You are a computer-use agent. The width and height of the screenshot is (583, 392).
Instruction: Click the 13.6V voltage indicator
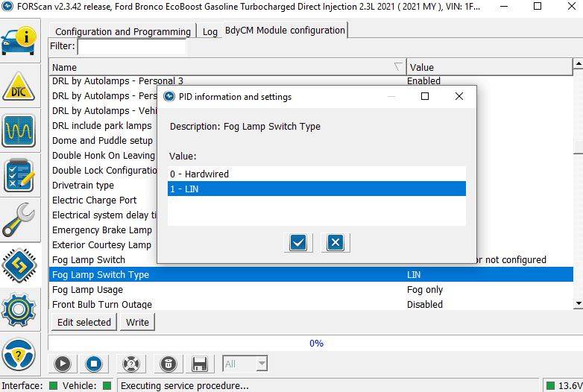pos(564,386)
